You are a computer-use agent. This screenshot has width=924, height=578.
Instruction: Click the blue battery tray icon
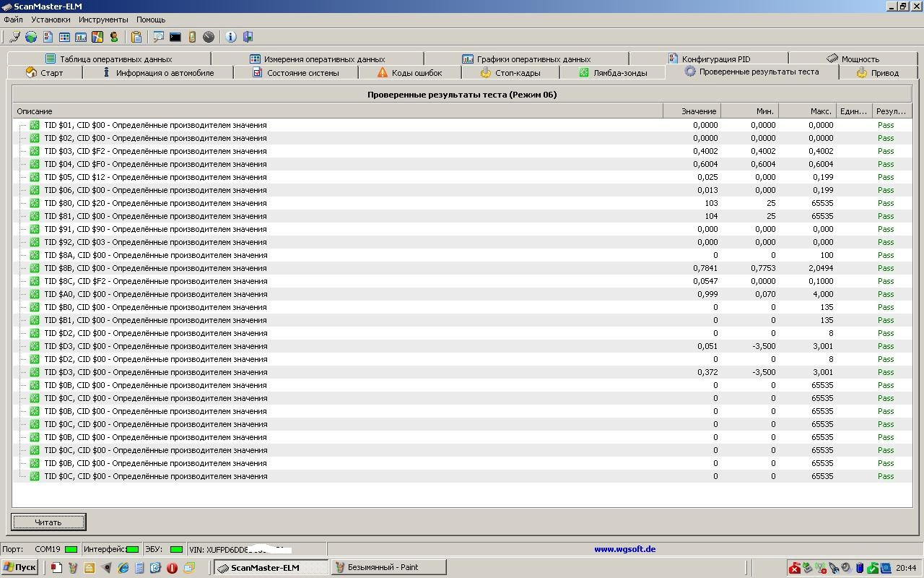(860, 568)
